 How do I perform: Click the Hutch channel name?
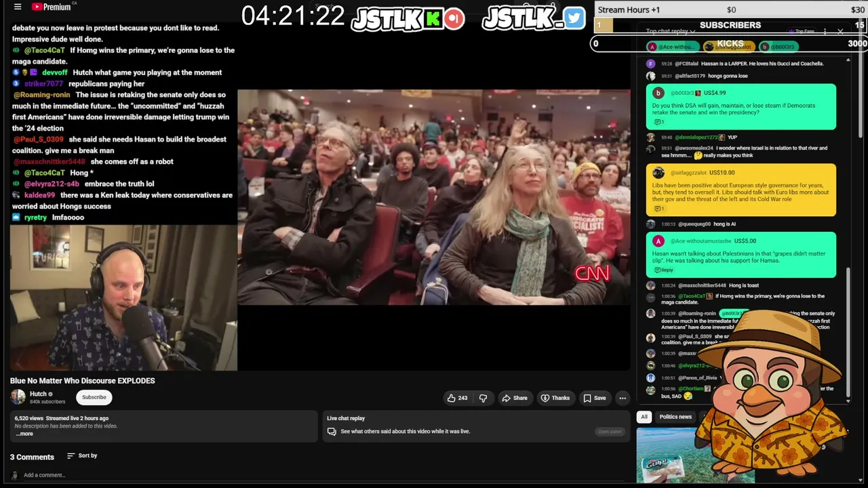tap(38, 394)
